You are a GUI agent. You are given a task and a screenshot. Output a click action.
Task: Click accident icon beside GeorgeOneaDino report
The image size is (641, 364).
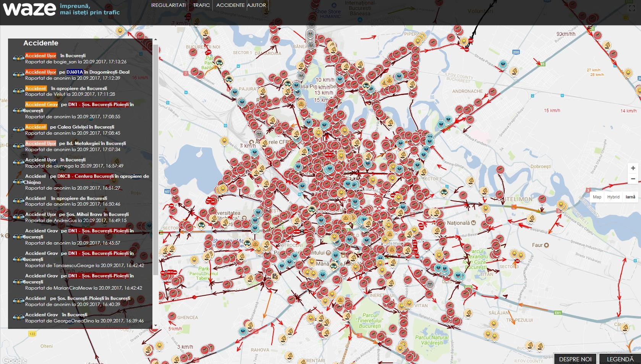pos(18,317)
